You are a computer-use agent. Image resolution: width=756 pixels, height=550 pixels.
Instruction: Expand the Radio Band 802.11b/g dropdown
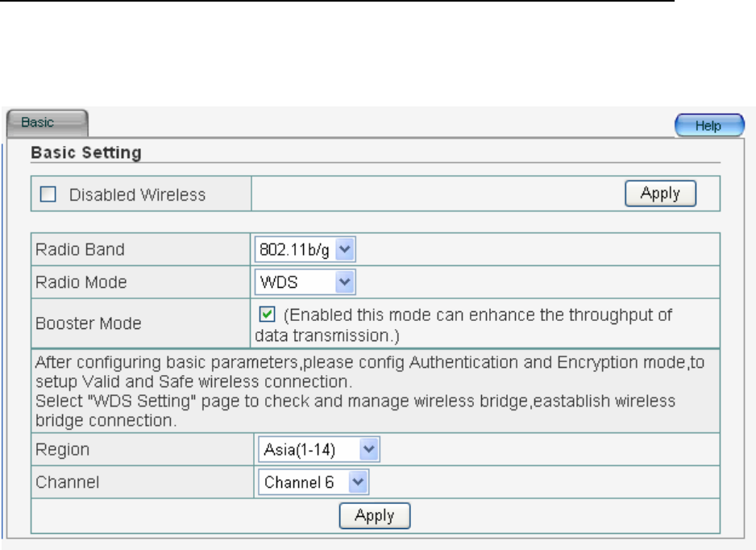(305, 248)
